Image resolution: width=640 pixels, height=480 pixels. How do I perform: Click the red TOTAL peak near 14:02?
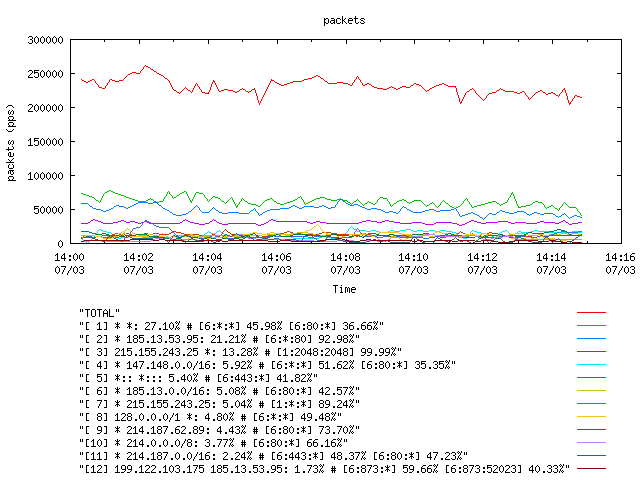tap(146, 66)
